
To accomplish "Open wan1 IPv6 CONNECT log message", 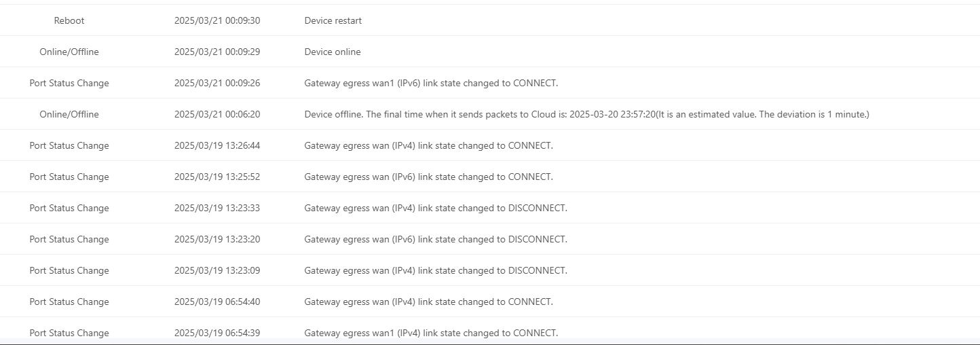I will click(431, 83).
